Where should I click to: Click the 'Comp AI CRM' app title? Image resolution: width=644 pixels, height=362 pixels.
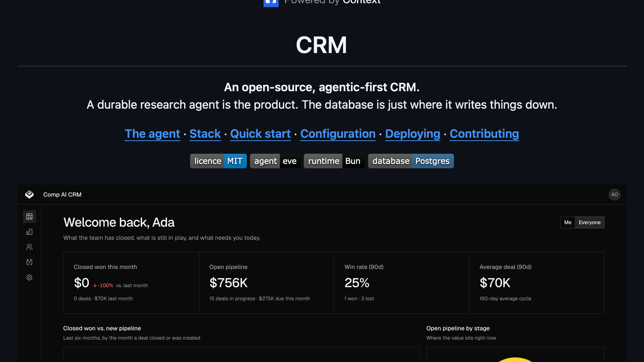63,194
